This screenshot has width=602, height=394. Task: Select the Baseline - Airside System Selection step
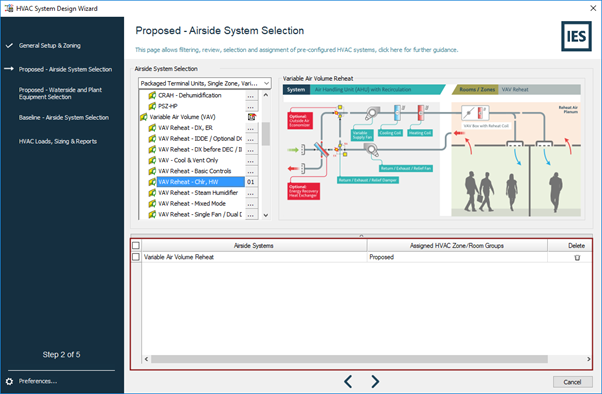click(64, 118)
